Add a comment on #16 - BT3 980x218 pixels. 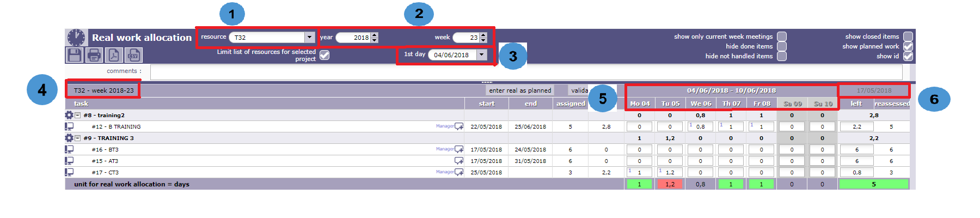[x=459, y=149]
